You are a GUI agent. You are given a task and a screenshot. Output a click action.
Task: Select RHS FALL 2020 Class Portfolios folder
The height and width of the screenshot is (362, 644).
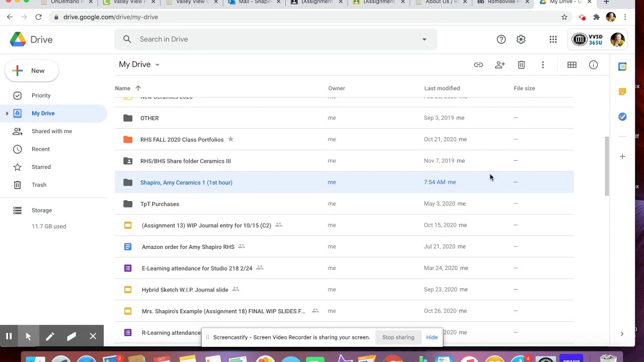pos(344,139)
